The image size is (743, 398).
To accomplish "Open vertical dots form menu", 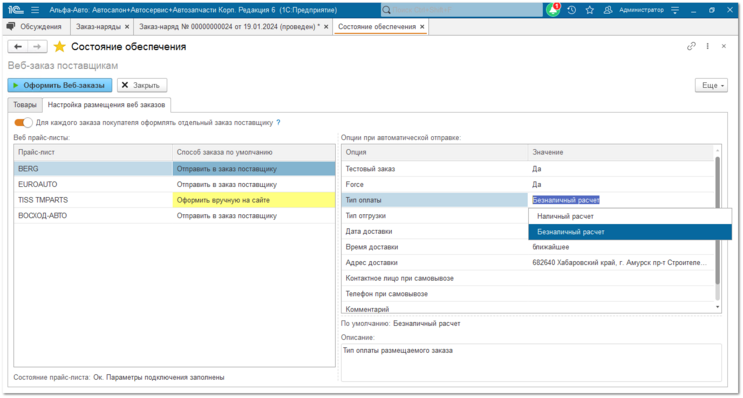I will pos(707,46).
